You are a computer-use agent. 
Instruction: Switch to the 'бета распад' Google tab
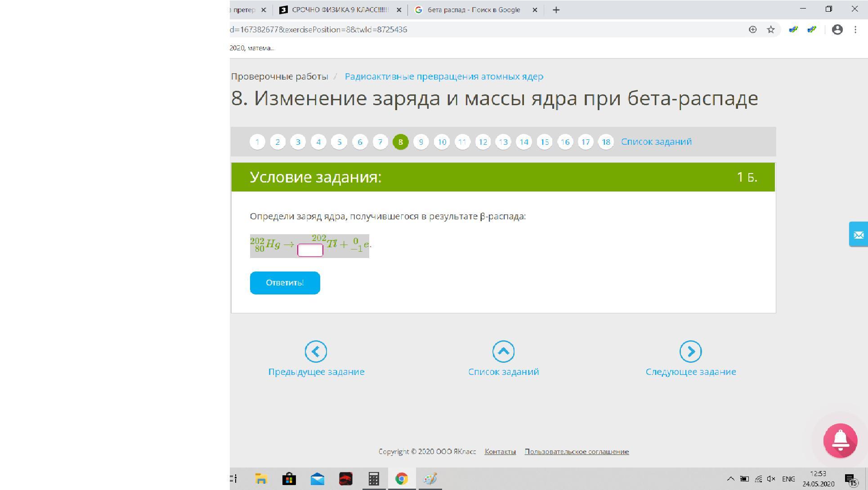[473, 10]
